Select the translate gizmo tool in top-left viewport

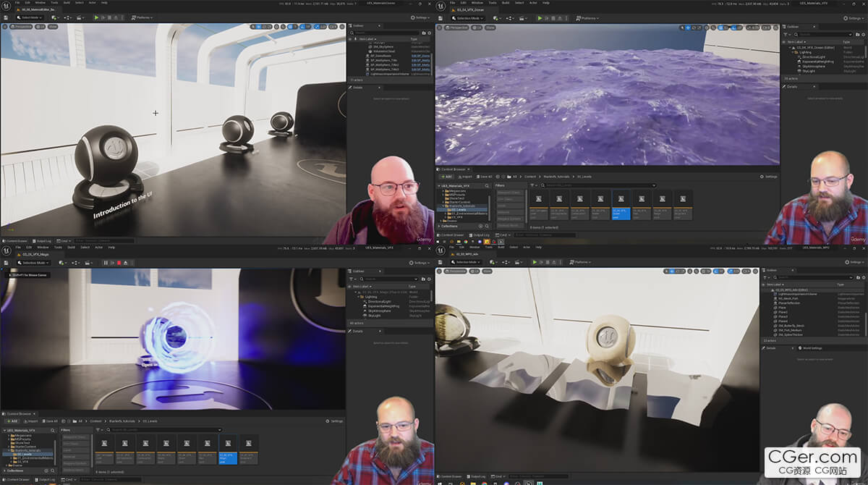click(x=258, y=27)
